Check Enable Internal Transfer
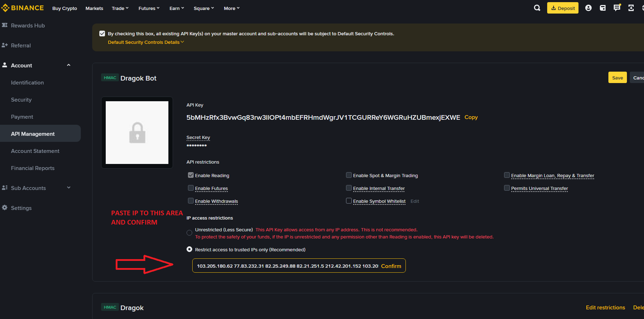The height and width of the screenshot is (319, 644). click(349, 188)
